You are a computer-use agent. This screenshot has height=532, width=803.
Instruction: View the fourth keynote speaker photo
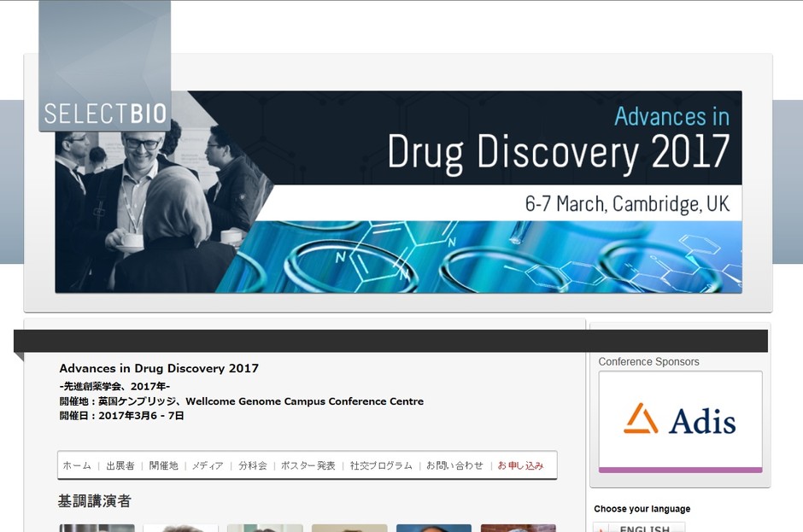tap(349, 528)
